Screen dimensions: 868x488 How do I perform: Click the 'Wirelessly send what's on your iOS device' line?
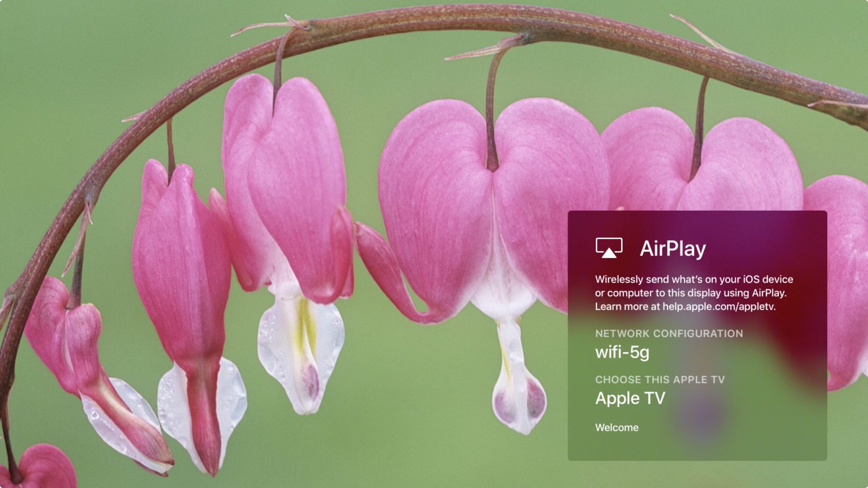(x=694, y=279)
